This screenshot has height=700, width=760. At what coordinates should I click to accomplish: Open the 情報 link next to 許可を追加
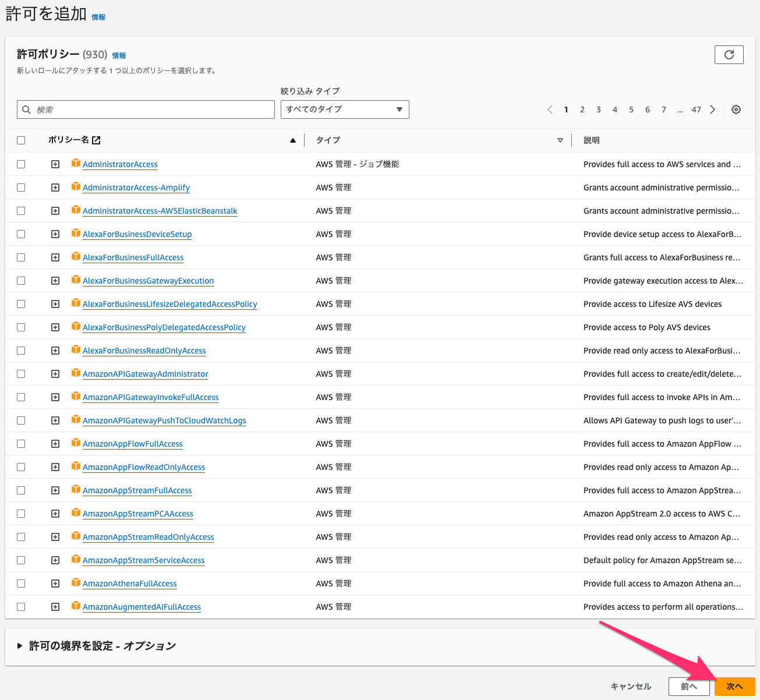pyautogui.click(x=98, y=17)
